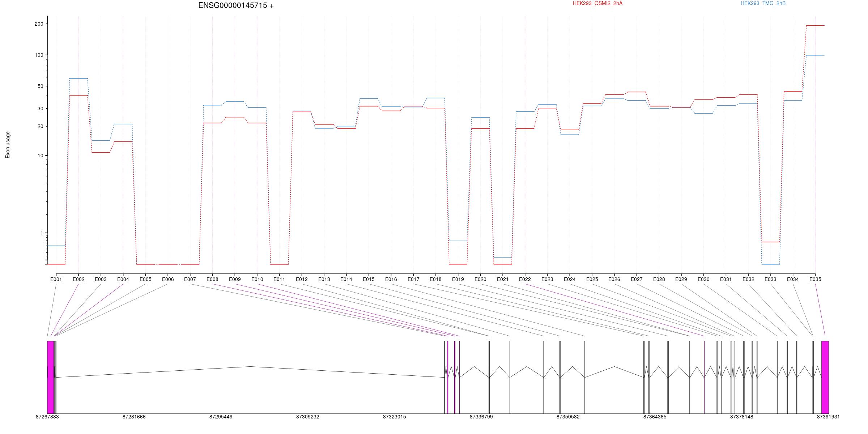Click exon label E018

pyautogui.click(x=435, y=279)
